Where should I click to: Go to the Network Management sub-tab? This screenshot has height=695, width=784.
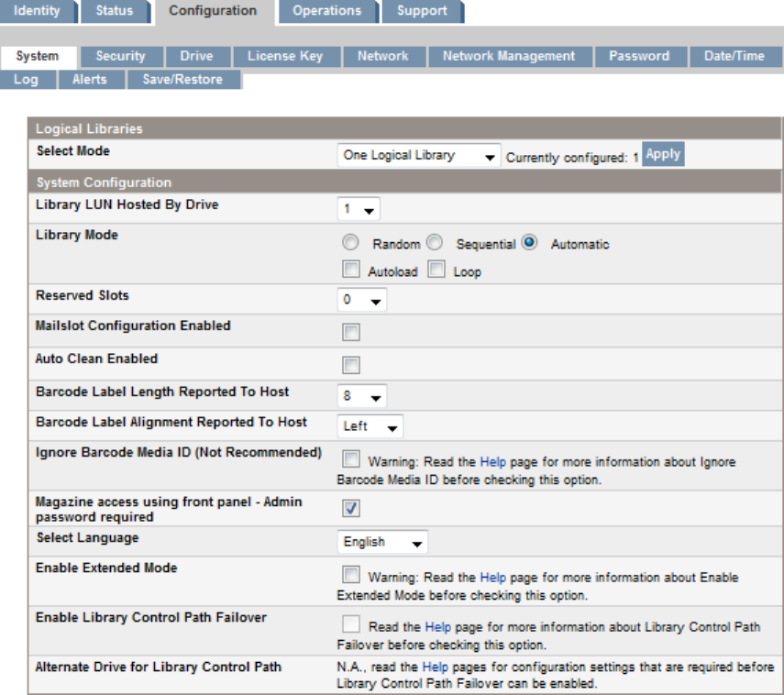(x=509, y=56)
